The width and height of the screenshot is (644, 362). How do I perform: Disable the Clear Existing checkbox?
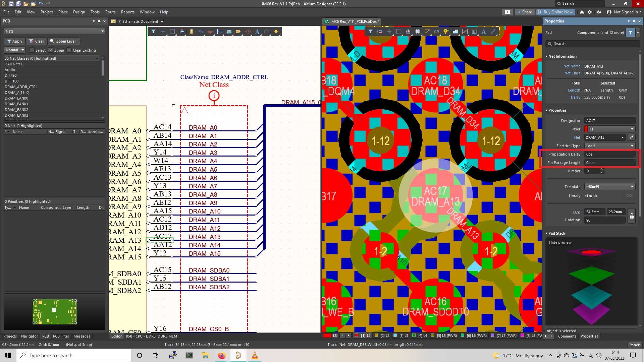coord(69,50)
